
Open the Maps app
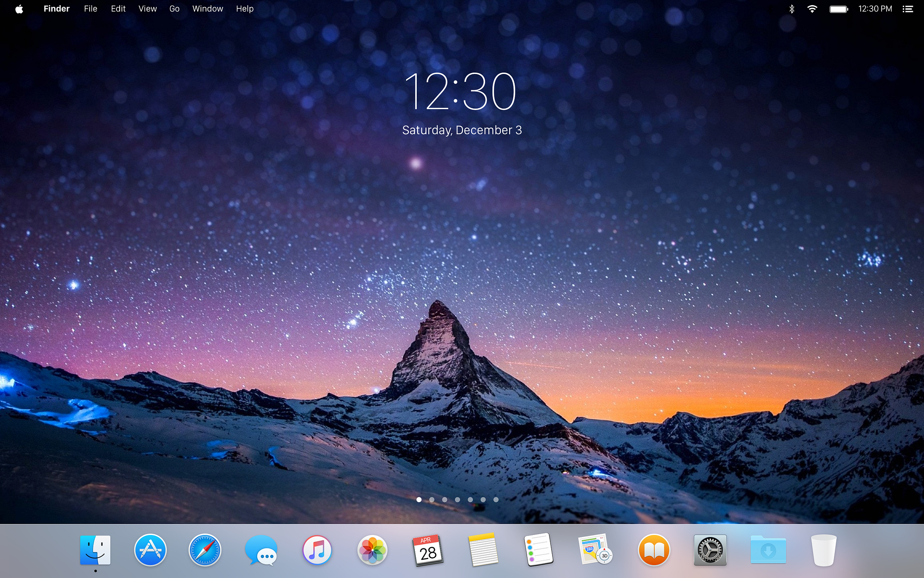coord(595,550)
